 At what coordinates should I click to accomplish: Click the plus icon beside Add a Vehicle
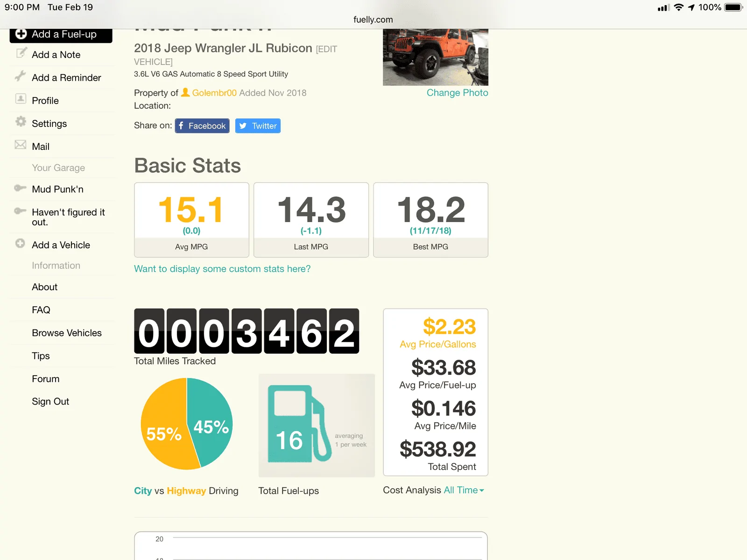20,243
